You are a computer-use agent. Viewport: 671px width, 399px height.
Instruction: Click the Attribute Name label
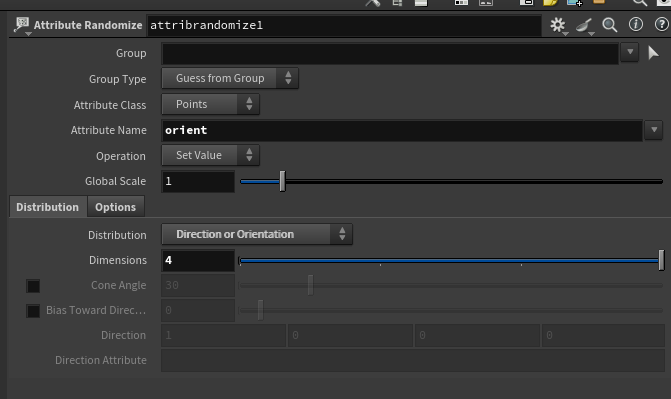[109, 130]
